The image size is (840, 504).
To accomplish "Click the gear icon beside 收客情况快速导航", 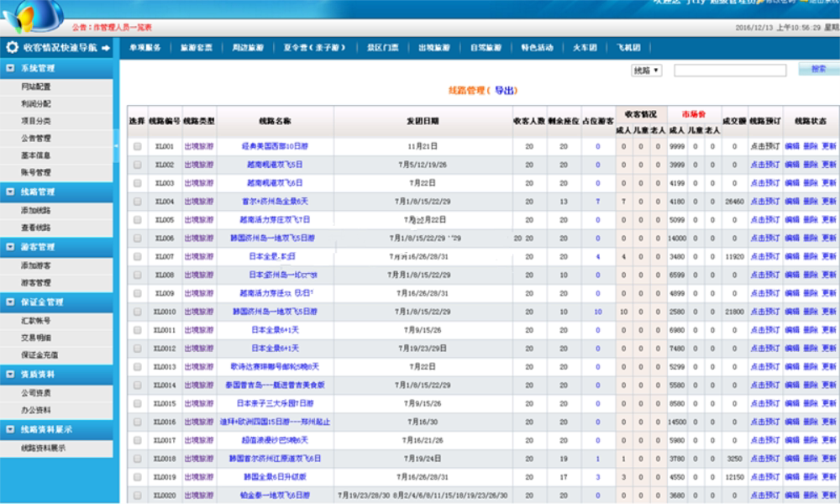I will [12, 47].
